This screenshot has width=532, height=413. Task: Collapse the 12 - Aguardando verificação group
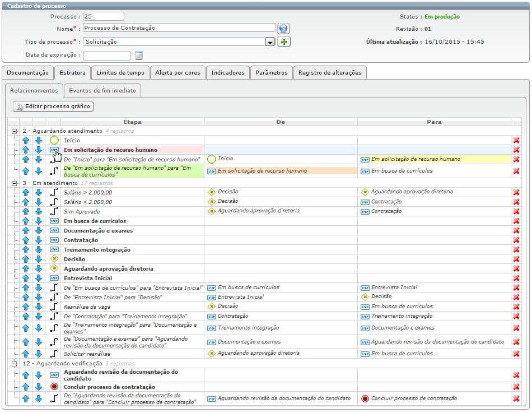click(14, 364)
